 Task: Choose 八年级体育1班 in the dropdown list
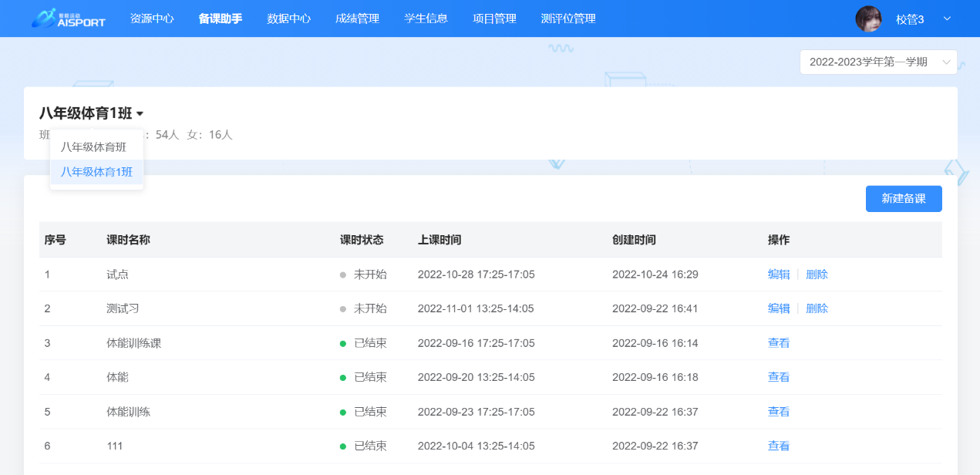[x=96, y=172]
